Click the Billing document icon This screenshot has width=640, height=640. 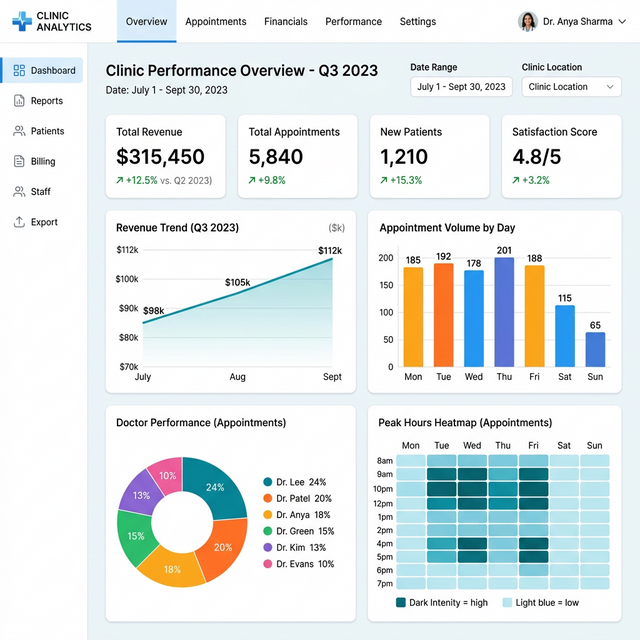click(19, 161)
